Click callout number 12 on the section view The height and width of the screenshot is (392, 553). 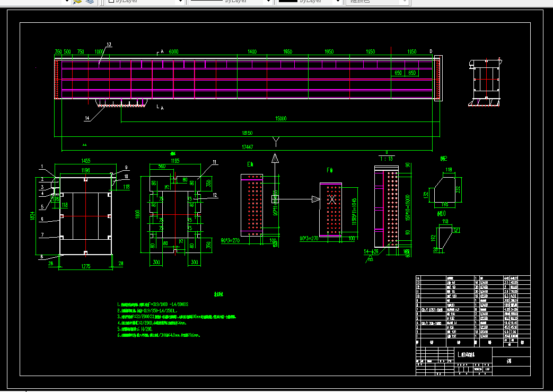click(x=214, y=195)
